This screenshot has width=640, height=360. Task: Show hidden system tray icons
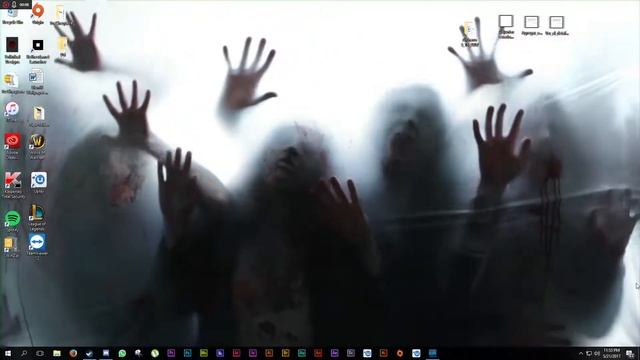pyautogui.click(x=581, y=353)
